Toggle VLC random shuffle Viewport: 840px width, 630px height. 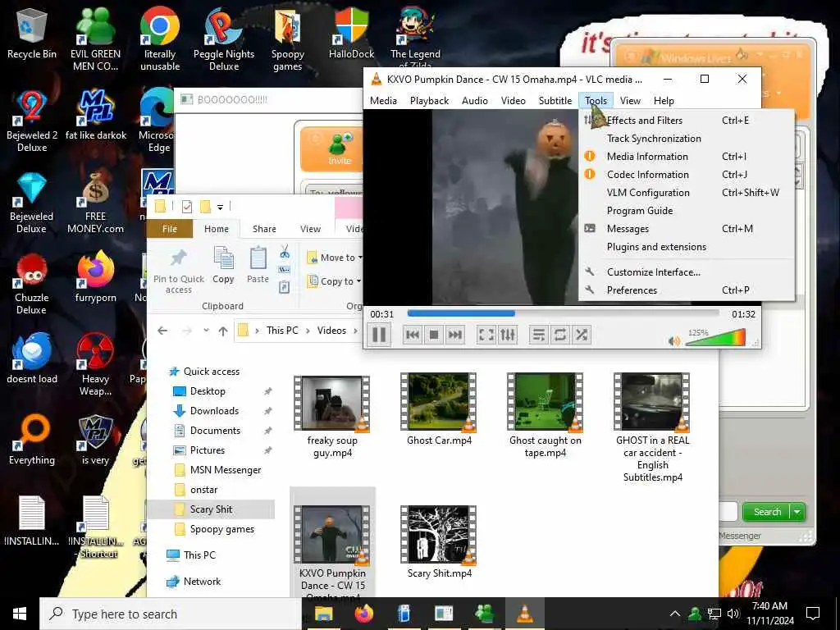tap(582, 335)
